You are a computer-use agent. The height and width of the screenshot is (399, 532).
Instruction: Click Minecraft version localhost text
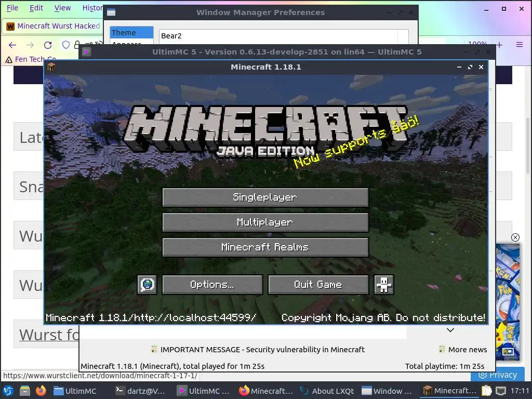151,318
